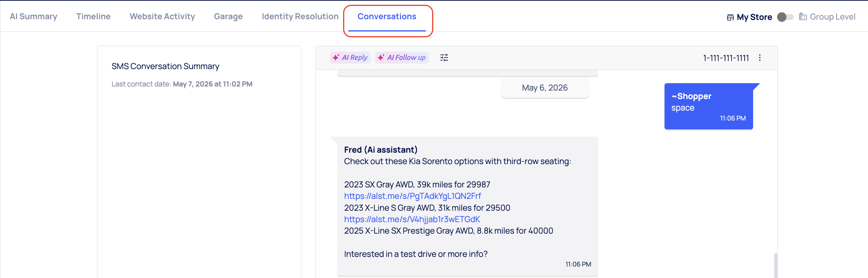The width and height of the screenshot is (868, 278).
Task: Click the Group Level label
Action: (x=833, y=17)
